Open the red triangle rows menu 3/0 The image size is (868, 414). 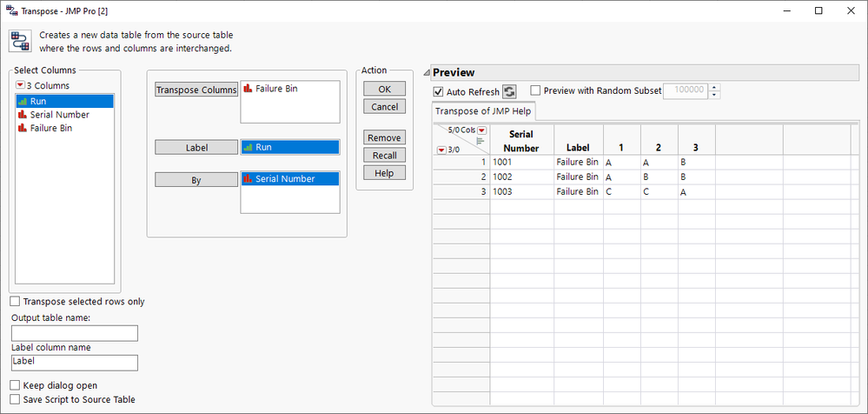tap(441, 149)
